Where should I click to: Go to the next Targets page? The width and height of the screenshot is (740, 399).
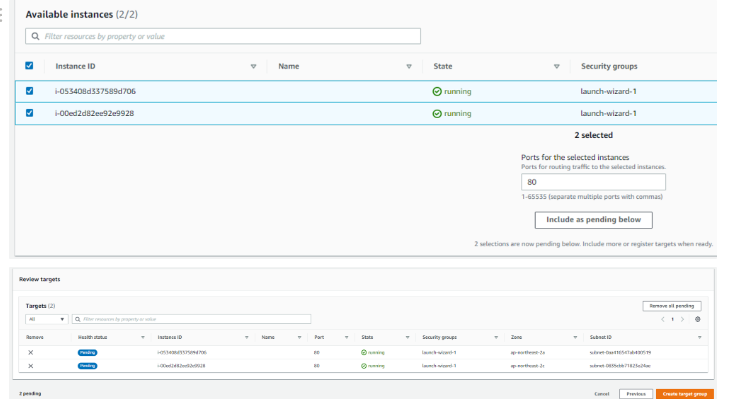pos(682,320)
